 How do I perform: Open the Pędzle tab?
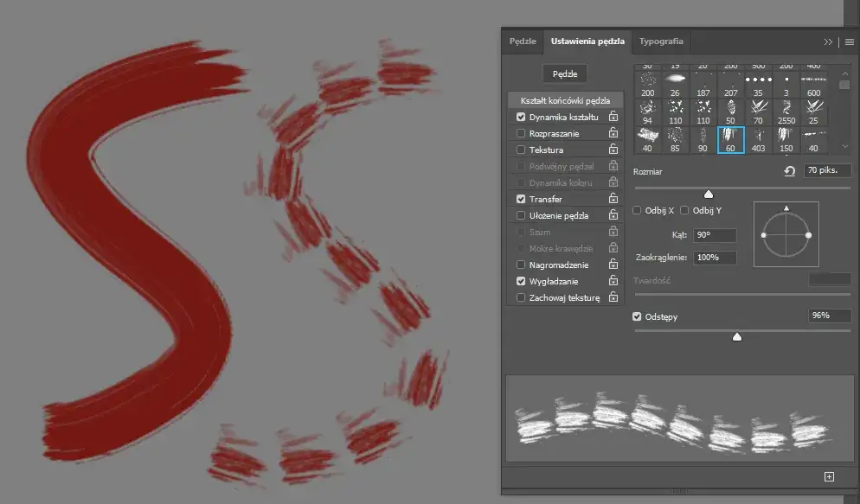(x=523, y=41)
